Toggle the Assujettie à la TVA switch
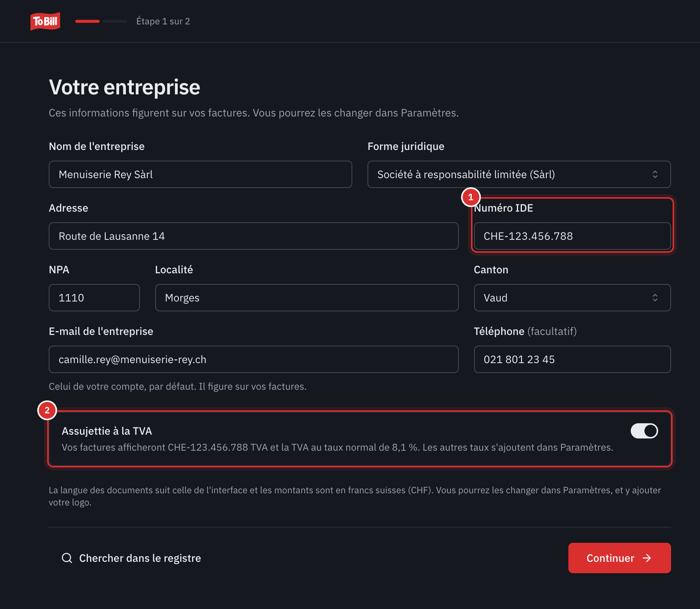Image resolution: width=700 pixels, height=609 pixels. (x=644, y=431)
